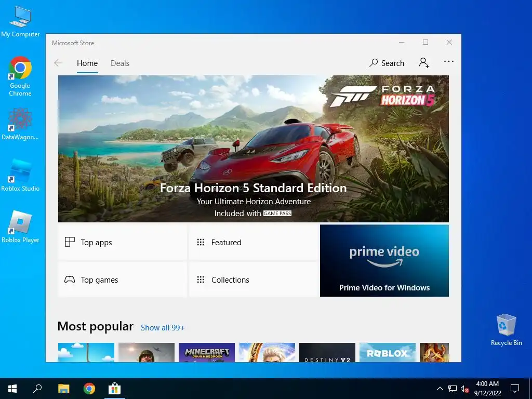Select the Roblox thumbnail in Most popular
Viewport: 532px width, 399px height.
388,352
